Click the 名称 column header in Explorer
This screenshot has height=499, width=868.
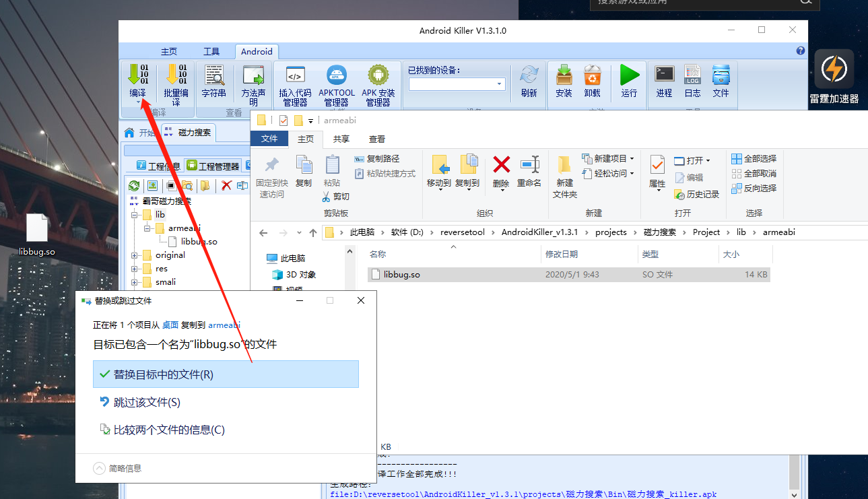pyautogui.click(x=378, y=255)
